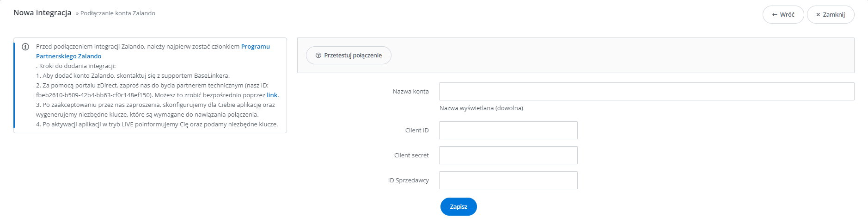Viewport: 868px width, 224px height.
Task: Click the info icon in the instructions box
Action: 25,47
